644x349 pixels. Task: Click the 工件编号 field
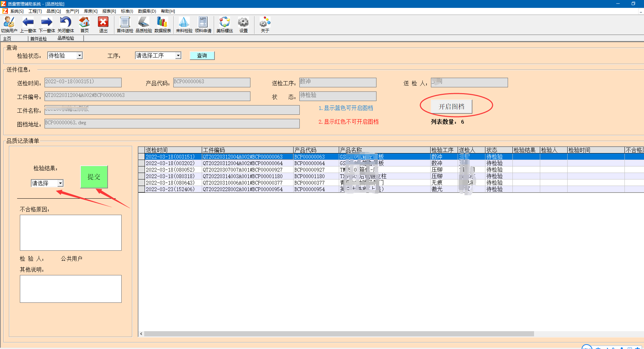click(x=147, y=96)
